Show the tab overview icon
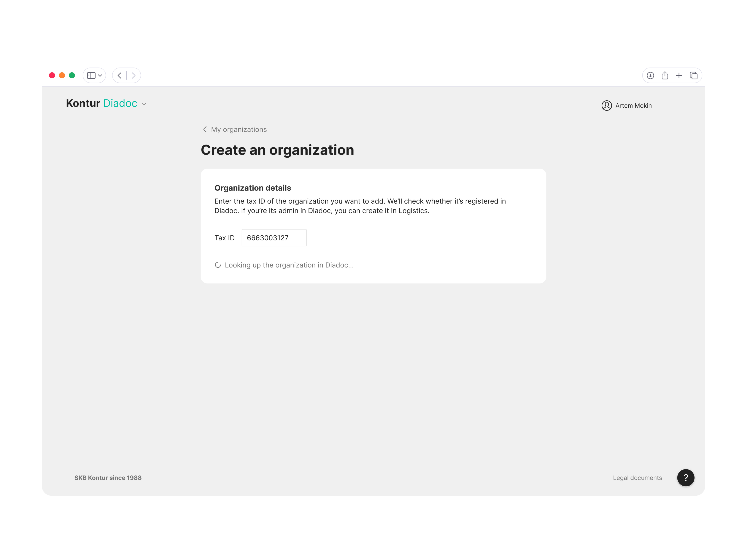747x560 pixels. point(694,75)
